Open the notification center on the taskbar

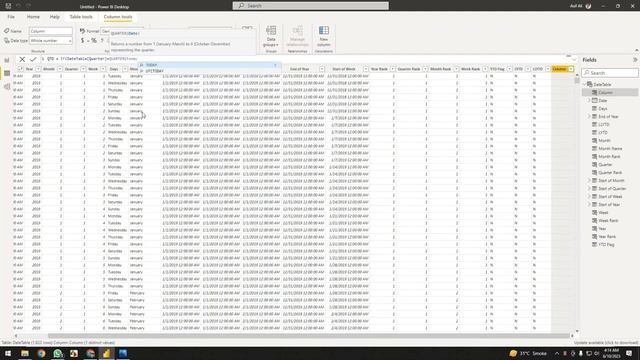(x=629, y=353)
